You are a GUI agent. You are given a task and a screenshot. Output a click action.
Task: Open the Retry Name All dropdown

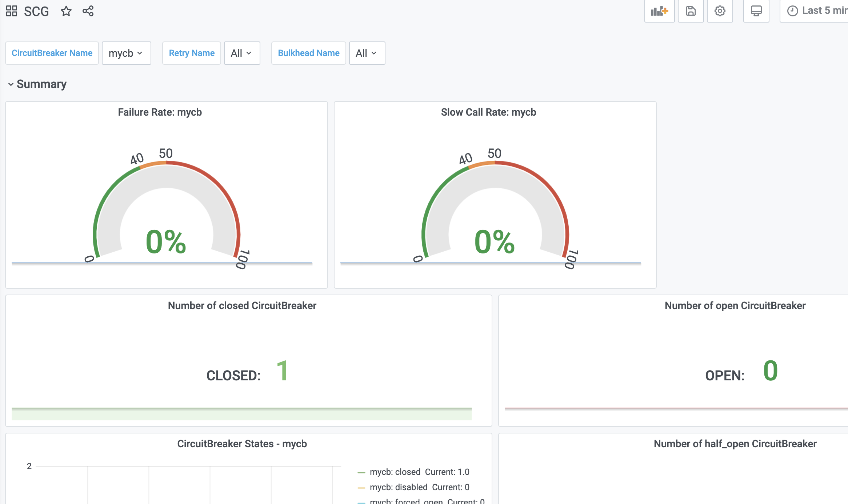pyautogui.click(x=242, y=53)
